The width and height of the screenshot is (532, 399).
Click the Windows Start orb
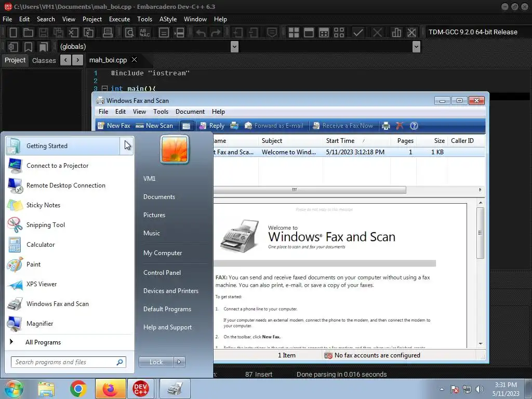pyautogui.click(x=14, y=389)
